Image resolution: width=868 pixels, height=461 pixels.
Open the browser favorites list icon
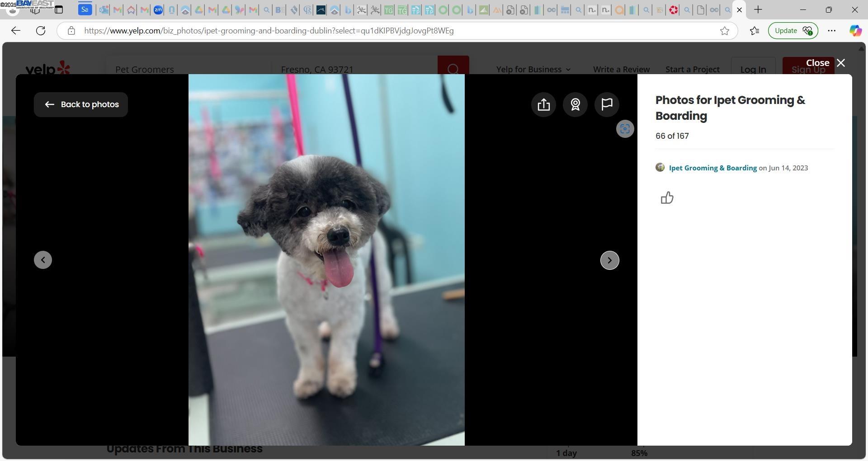[x=754, y=31]
